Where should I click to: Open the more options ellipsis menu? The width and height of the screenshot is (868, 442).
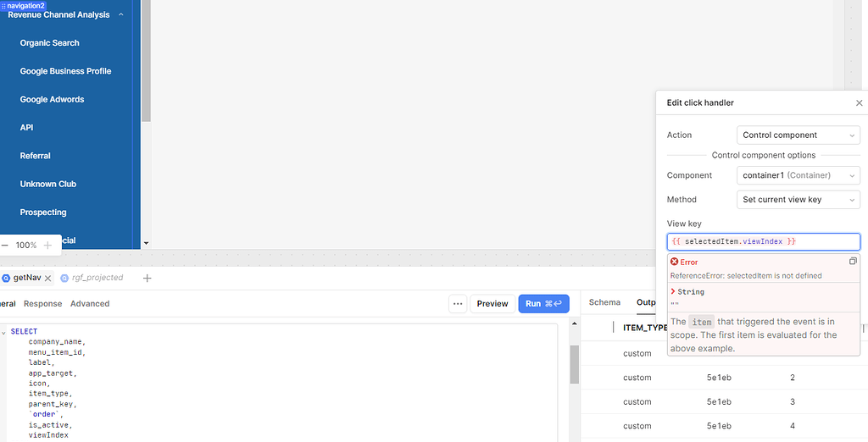pos(458,303)
